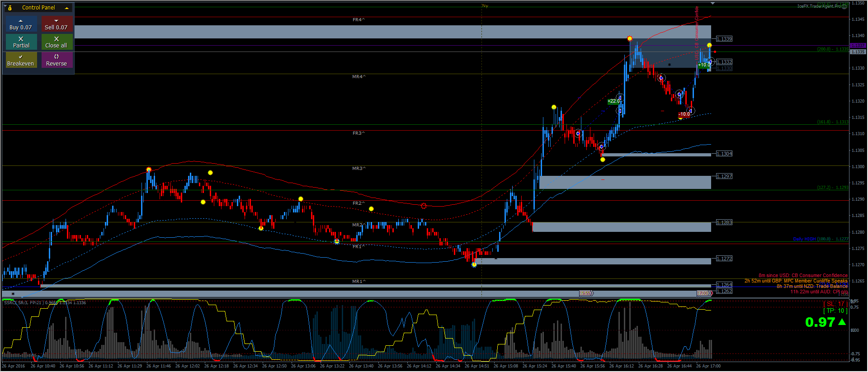Click the Ny session label on vertical line
Image resolution: width=868 pixels, height=372 pixels.
(x=485, y=6)
